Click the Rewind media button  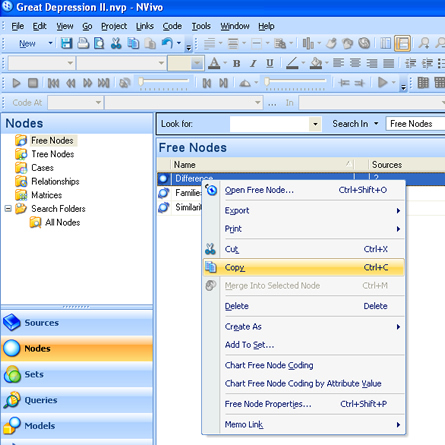point(70,83)
